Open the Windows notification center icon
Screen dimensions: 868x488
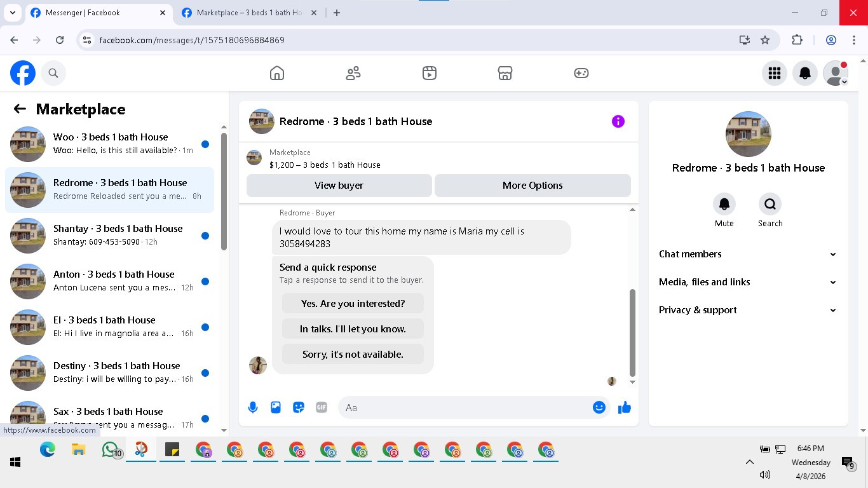[848, 463]
